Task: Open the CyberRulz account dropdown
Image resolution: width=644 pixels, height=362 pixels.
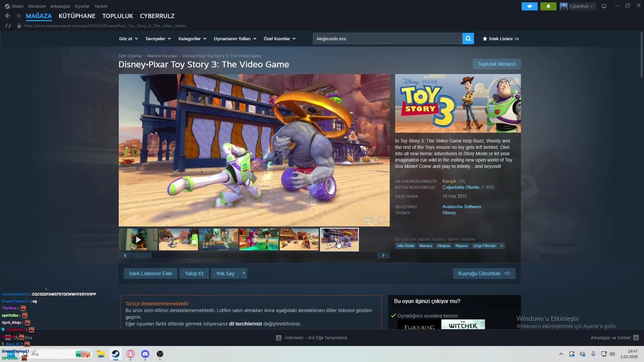Action: [x=582, y=6]
